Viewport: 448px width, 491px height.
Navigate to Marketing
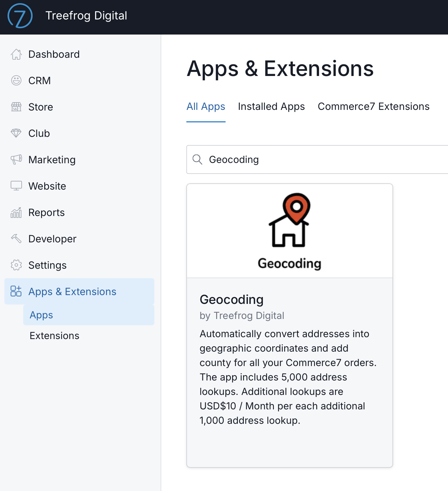(x=79, y=160)
